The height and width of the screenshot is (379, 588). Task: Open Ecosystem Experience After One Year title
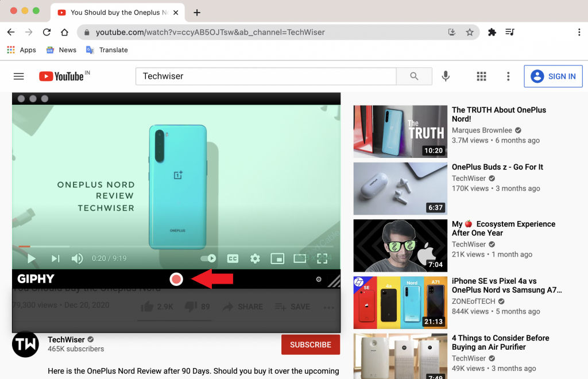[x=503, y=229]
